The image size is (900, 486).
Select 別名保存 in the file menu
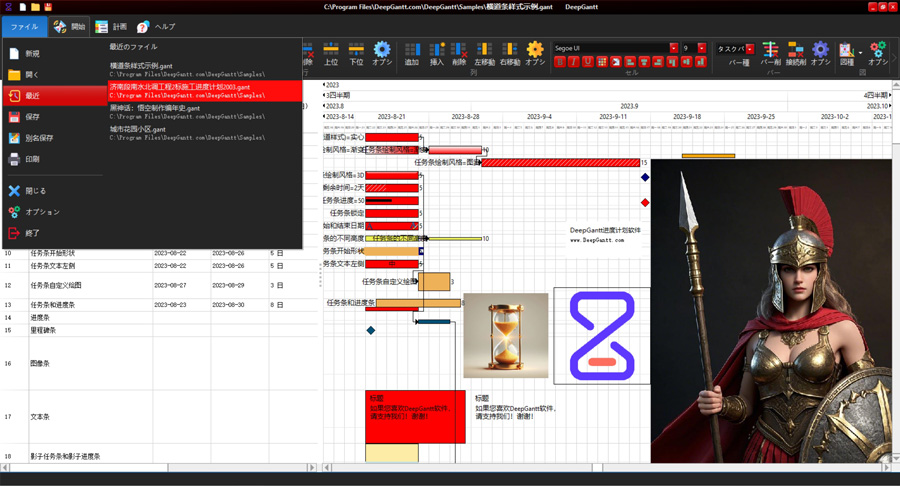coord(39,138)
